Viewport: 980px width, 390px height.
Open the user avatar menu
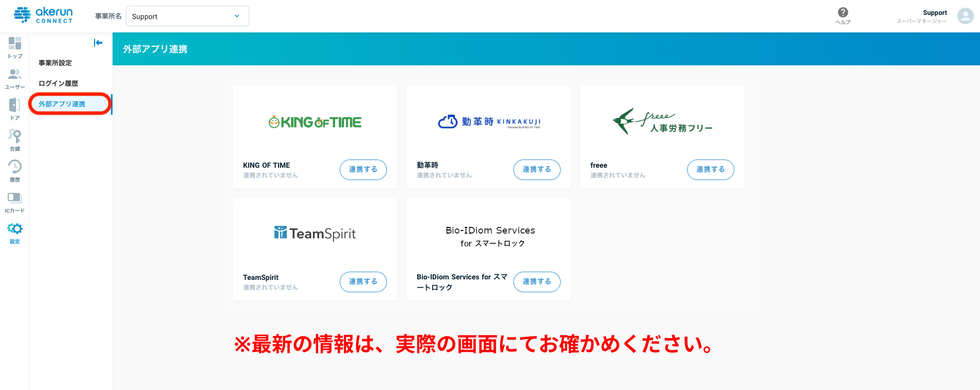(966, 16)
